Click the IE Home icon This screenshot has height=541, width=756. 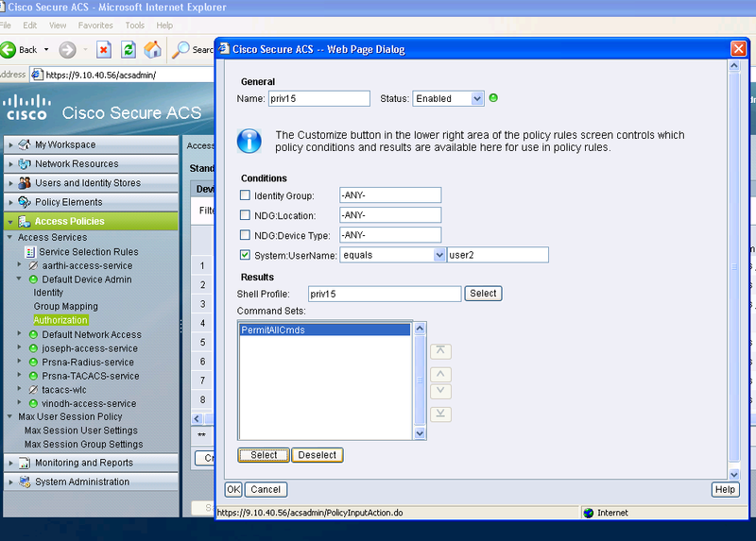click(x=152, y=49)
